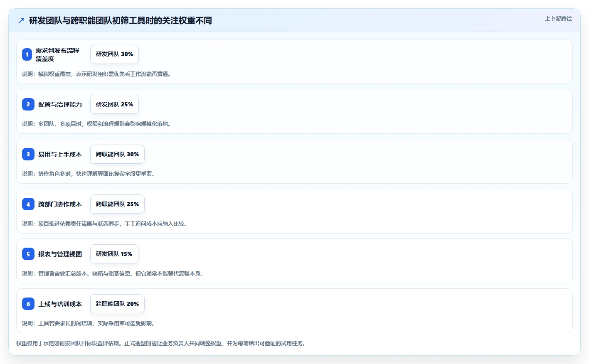Click the description starting 说明：协作角色多时

click(89, 174)
